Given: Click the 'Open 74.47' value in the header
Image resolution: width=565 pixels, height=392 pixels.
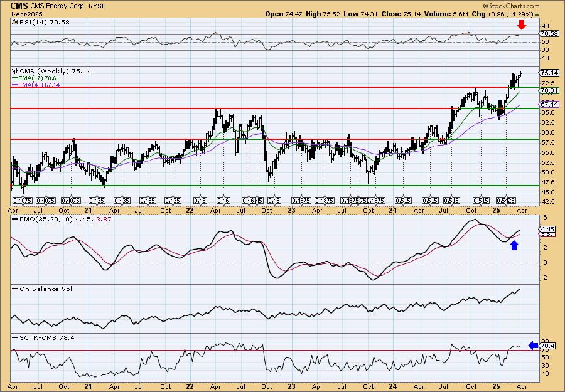Looking at the screenshot, I should (284, 14).
